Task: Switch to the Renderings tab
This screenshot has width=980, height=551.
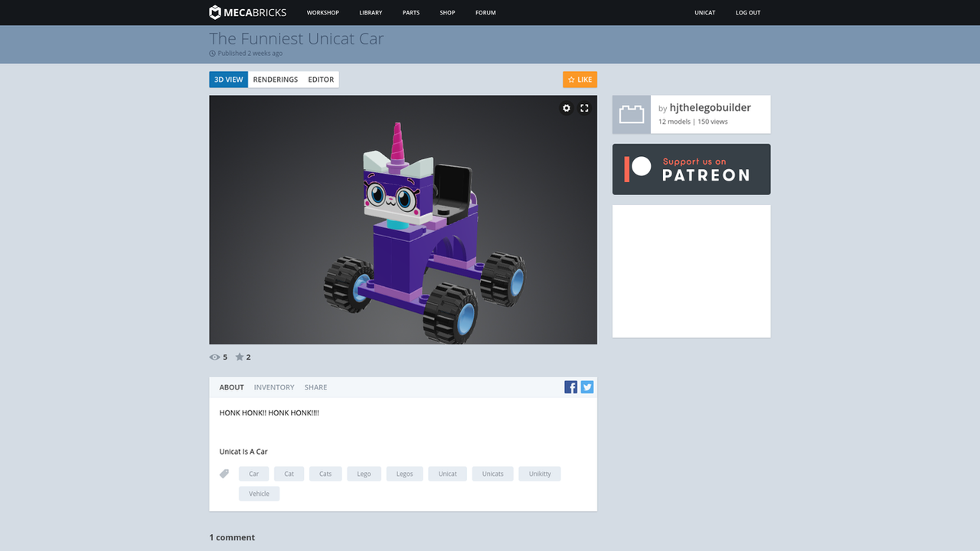Action: (x=276, y=80)
